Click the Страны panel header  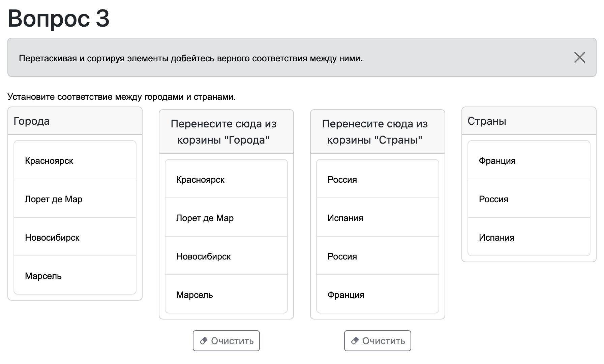coord(529,121)
